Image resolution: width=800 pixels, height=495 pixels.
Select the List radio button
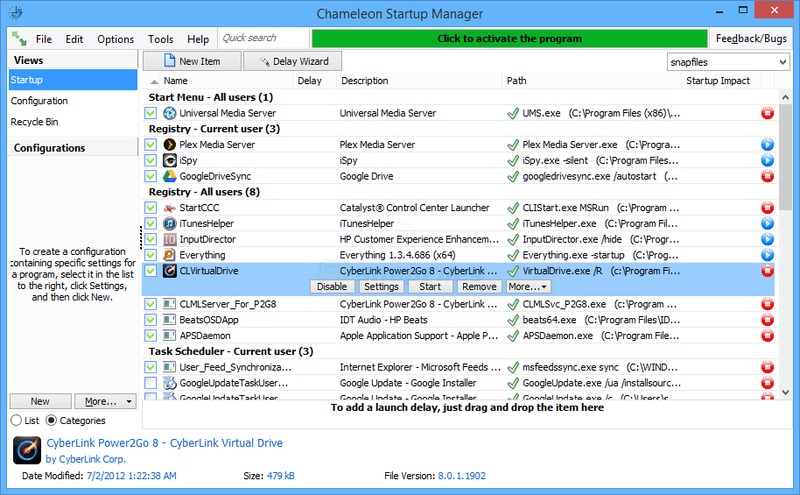click(16, 420)
